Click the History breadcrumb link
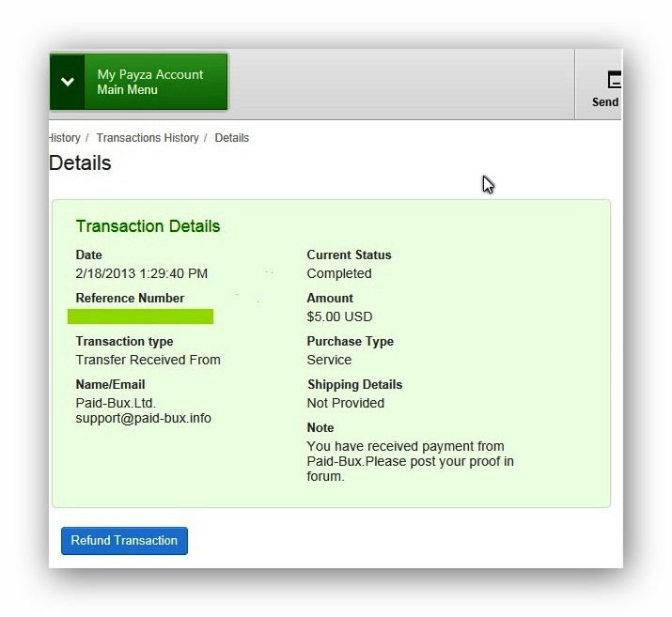The image size is (672, 617). pyautogui.click(x=64, y=138)
